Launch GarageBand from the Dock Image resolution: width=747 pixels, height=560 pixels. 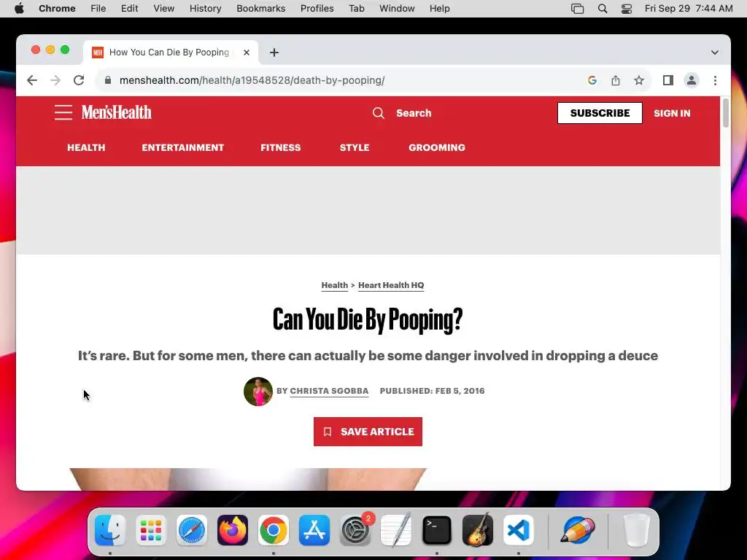478,530
